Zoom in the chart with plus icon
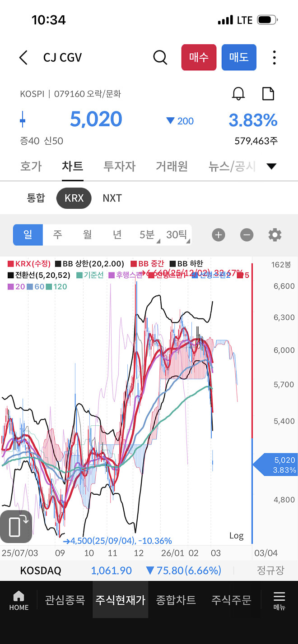The width and height of the screenshot is (298, 644). (219, 235)
